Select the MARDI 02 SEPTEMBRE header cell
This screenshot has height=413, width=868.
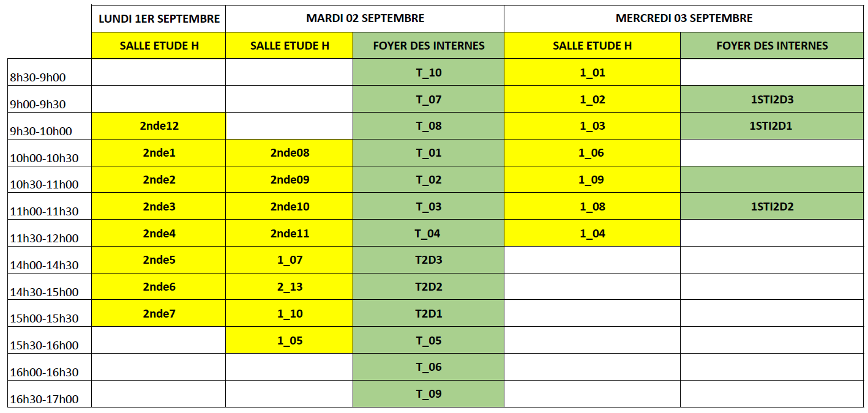point(365,18)
